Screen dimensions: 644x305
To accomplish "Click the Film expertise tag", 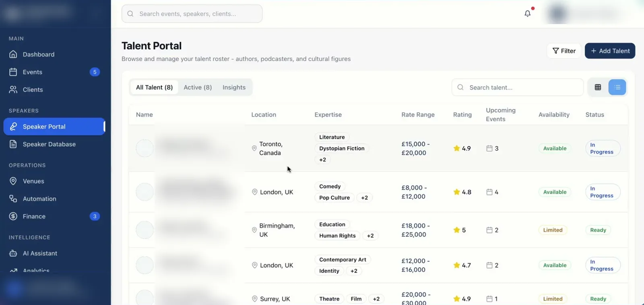I will pyautogui.click(x=356, y=299).
